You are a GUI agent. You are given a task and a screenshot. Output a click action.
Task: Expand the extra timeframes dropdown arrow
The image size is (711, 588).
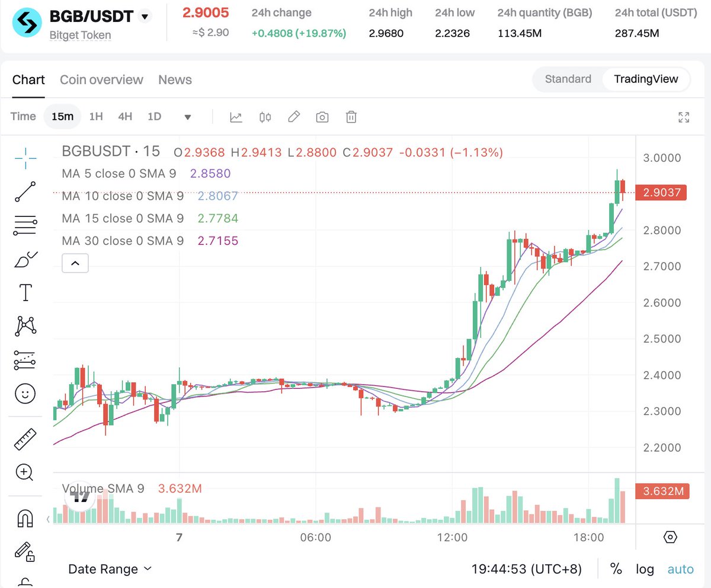[187, 117]
